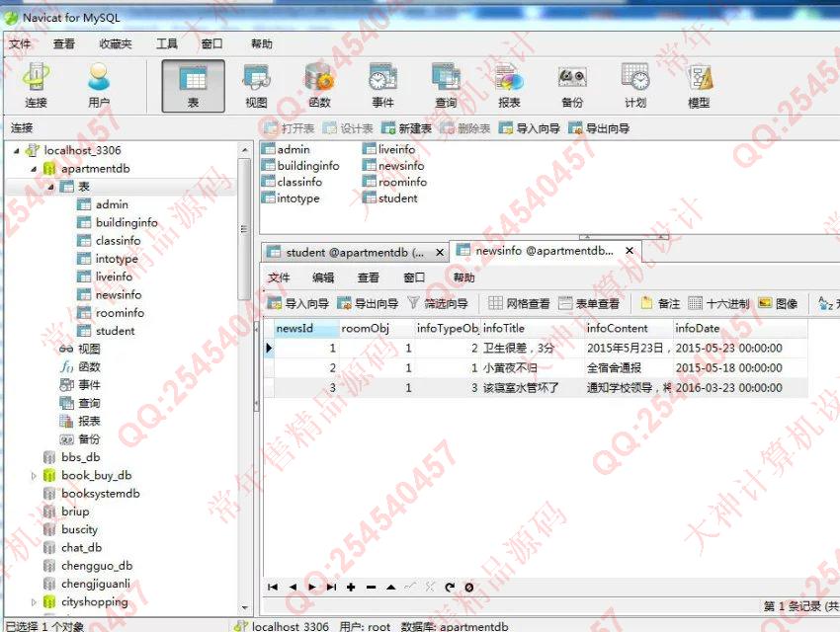The width and height of the screenshot is (840, 632).
Task: Go to last record navigation button
Action: [x=332, y=587]
